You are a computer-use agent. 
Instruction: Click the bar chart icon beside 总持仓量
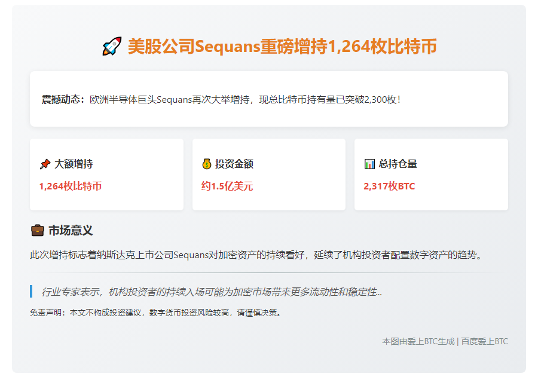click(369, 164)
